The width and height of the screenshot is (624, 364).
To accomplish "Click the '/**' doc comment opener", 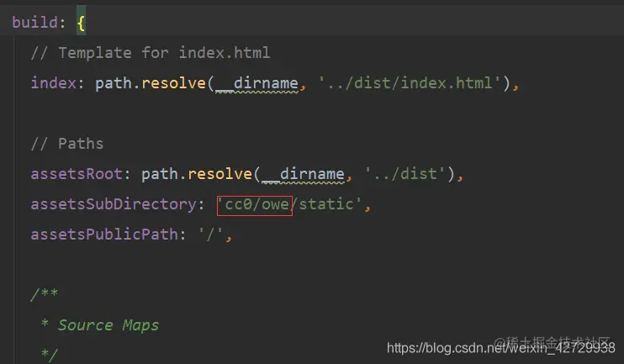I will (x=45, y=295).
